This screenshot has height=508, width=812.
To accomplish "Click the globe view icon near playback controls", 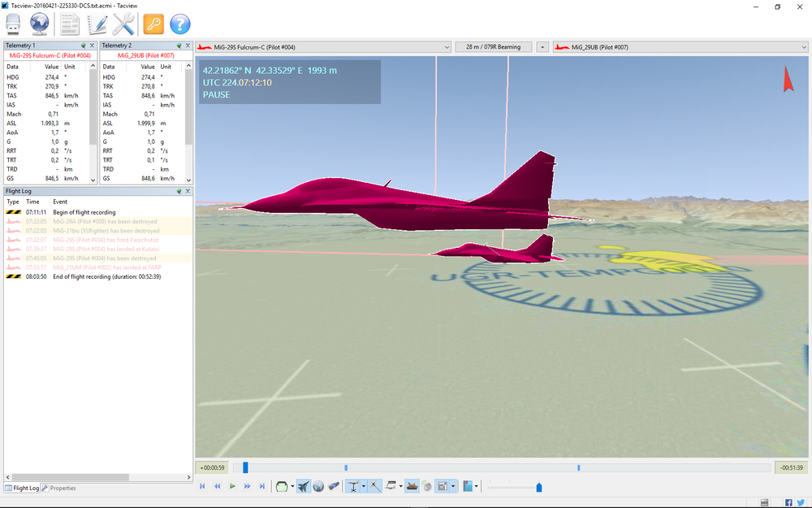I will tap(318, 486).
